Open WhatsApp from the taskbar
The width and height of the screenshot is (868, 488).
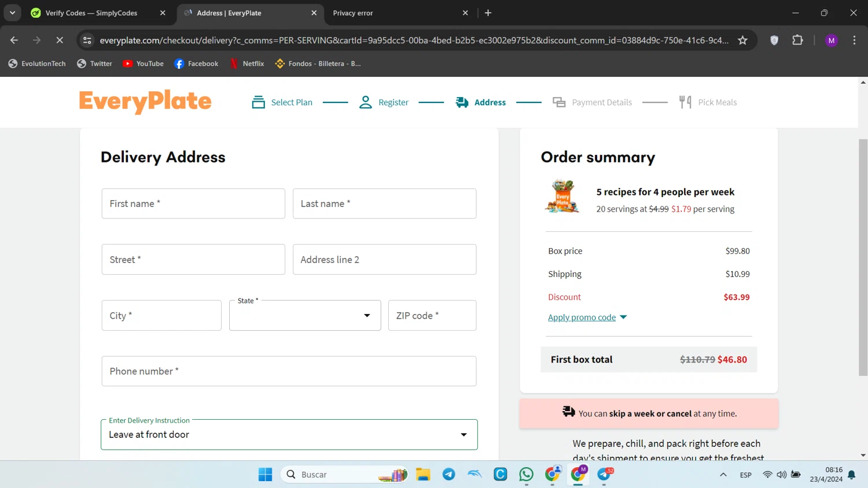[526, 474]
